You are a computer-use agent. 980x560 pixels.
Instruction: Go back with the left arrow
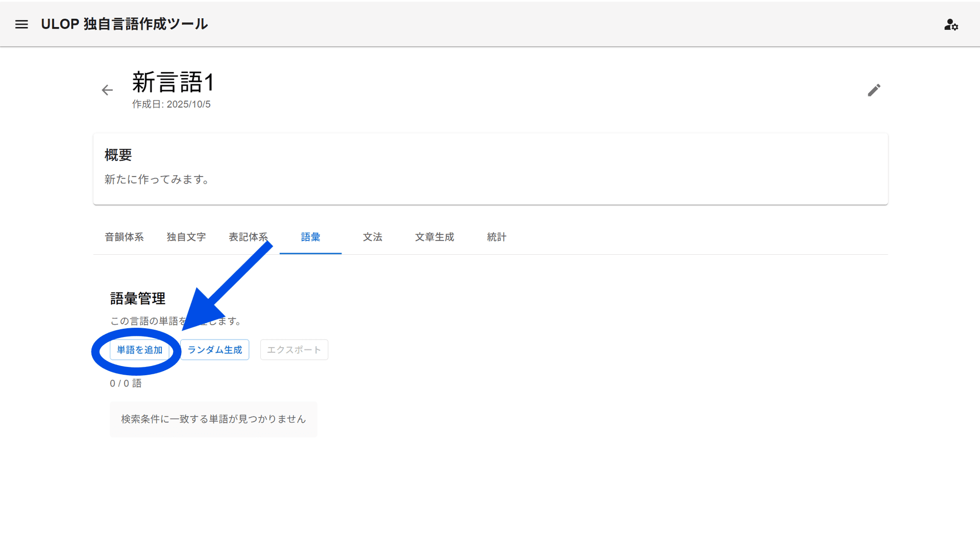click(107, 90)
